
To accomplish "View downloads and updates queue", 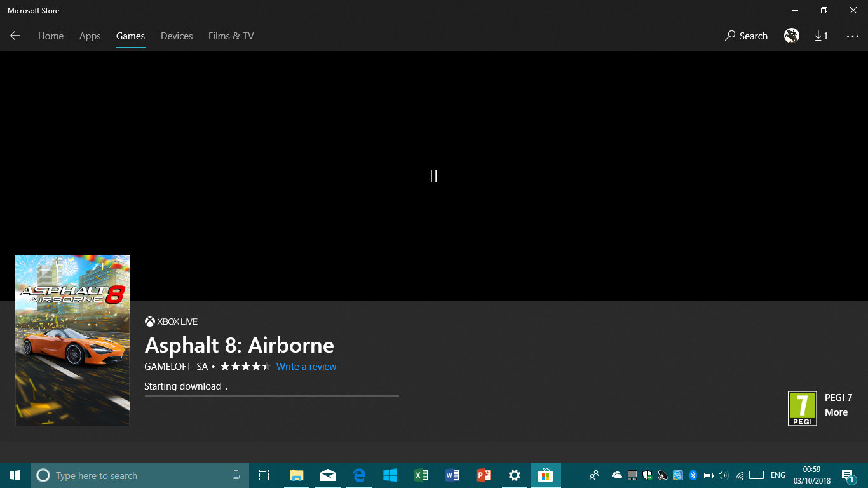I will (x=821, y=36).
